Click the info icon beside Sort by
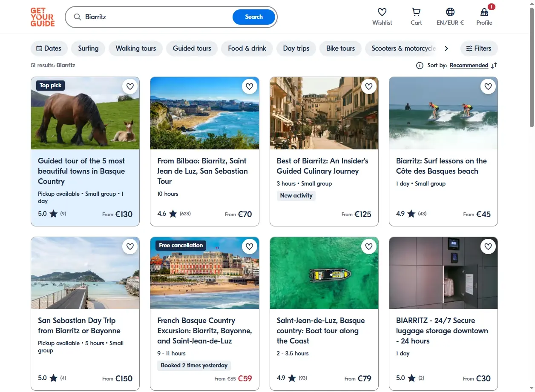This screenshot has width=535, height=392. (x=420, y=66)
